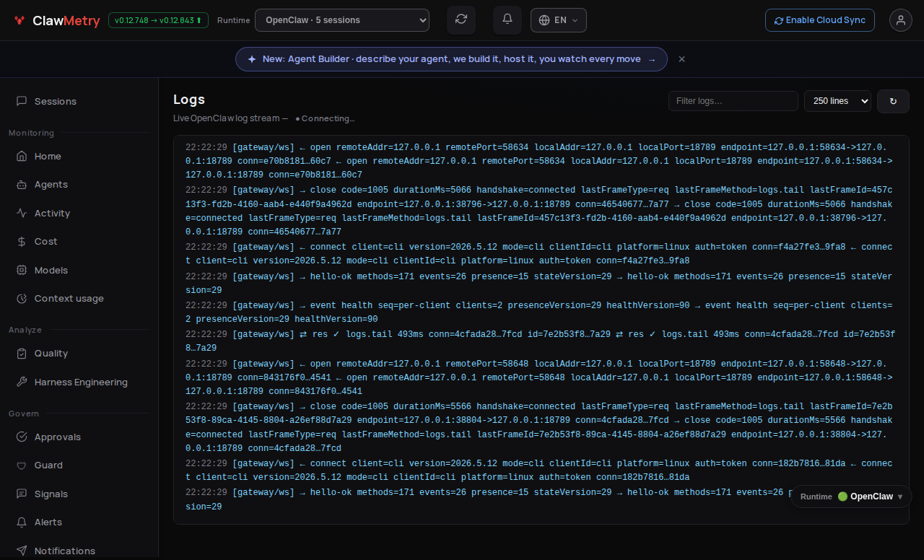This screenshot has width=924, height=560.
Task: Open Harness Engineering in the sidebar
Action: coord(79,382)
